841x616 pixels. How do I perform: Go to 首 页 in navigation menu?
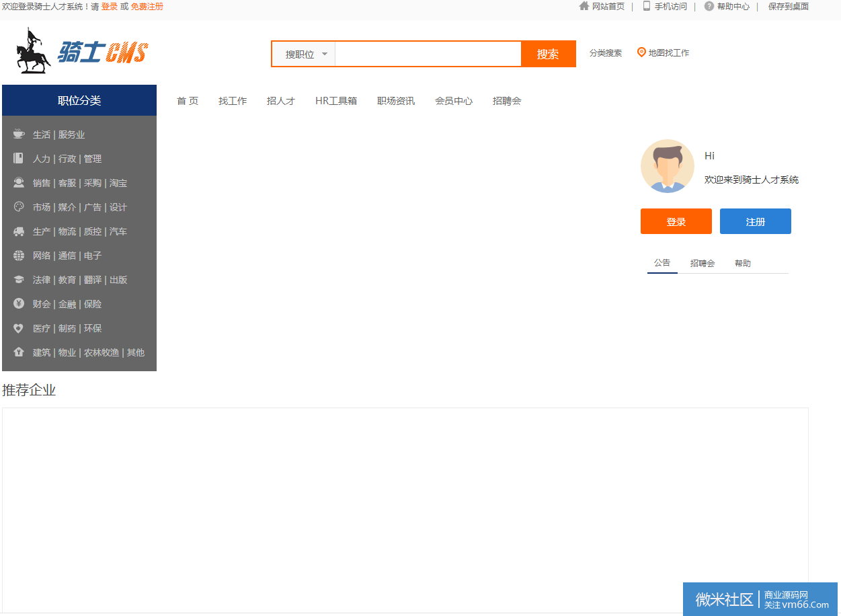(188, 101)
